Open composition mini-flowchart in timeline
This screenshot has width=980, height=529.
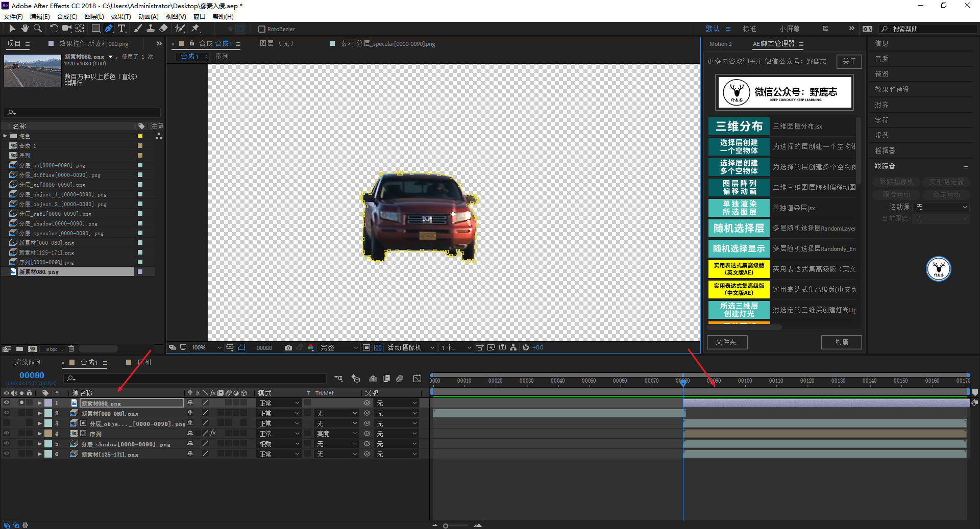338,379
